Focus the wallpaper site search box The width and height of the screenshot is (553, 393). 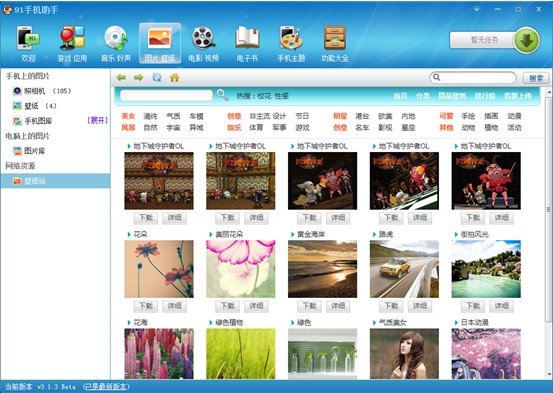(166, 95)
